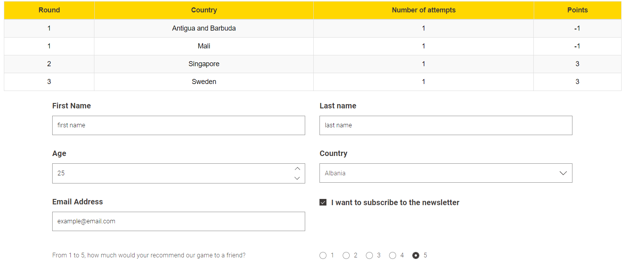Click the Antigua and Barbuda cell
Image resolution: width=644 pixels, height=269 pixels.
(x=204, y=28)
